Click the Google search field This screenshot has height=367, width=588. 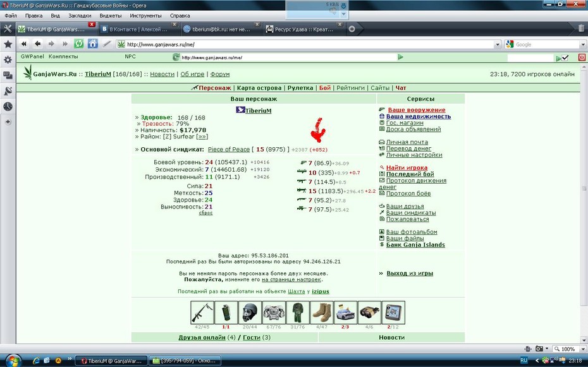pos(546,44)
